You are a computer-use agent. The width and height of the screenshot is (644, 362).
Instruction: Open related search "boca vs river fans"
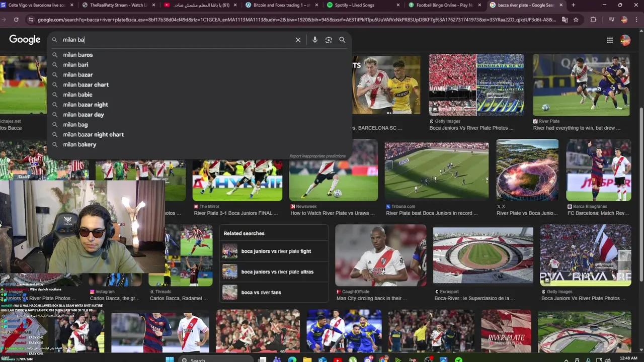click(x=274, y=293)
